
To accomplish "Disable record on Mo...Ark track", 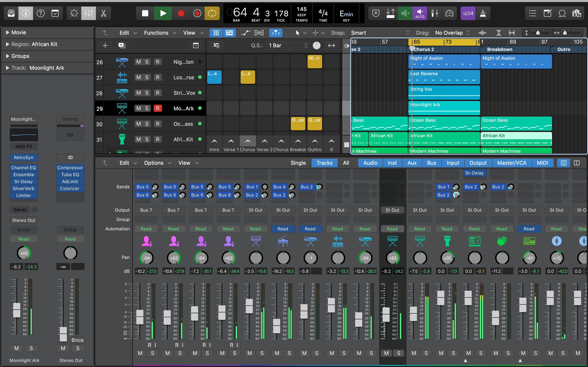I will (x=157, y=108).
